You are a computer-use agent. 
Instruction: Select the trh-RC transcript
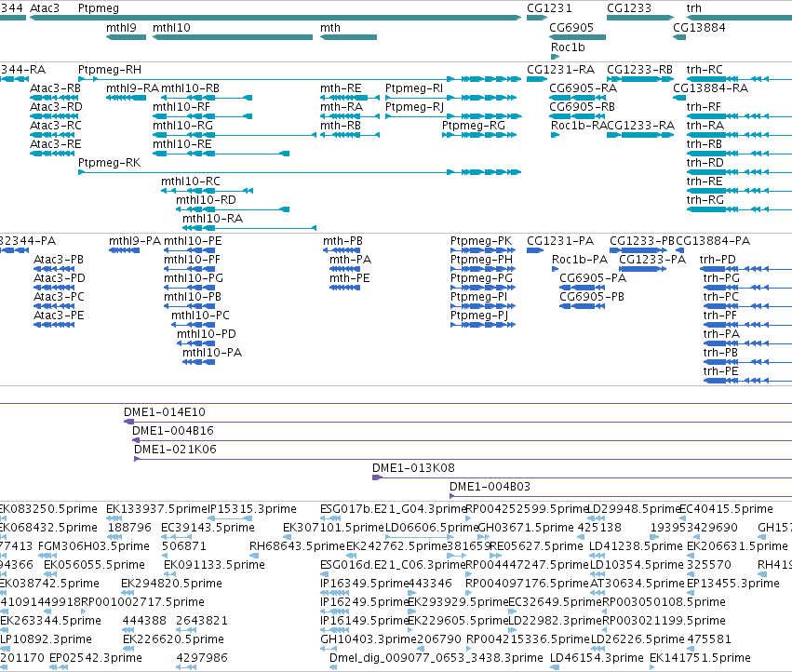[740, 79]
